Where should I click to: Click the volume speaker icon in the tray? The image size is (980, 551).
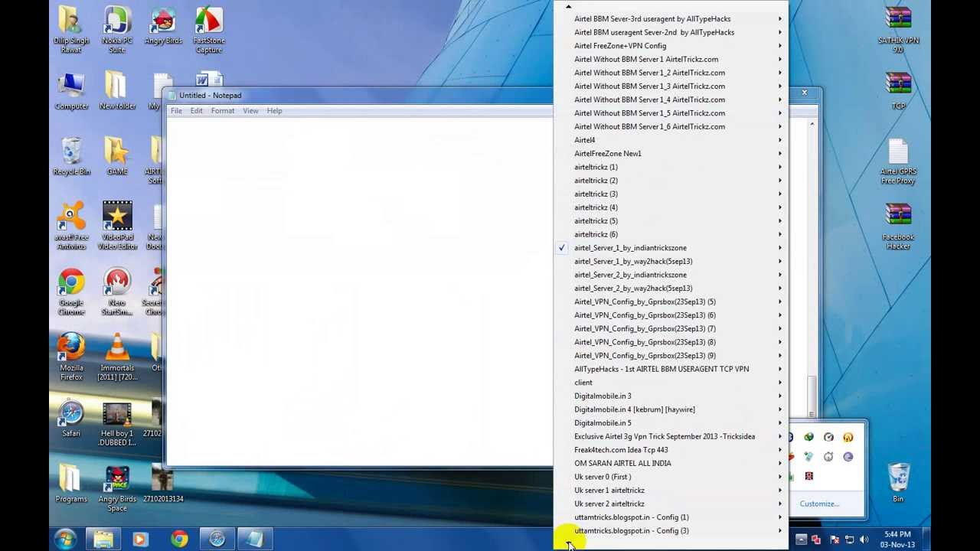pos(864,540)
